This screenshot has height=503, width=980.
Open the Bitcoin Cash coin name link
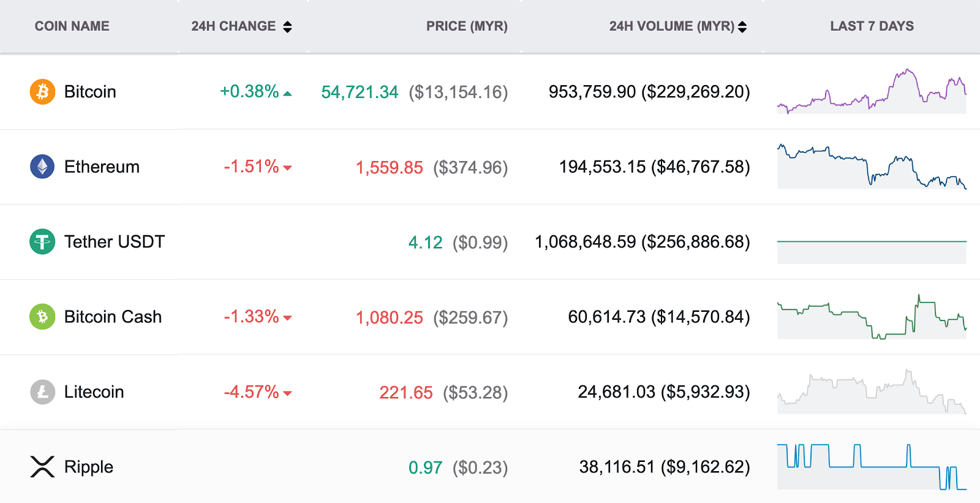pos(113,317)
